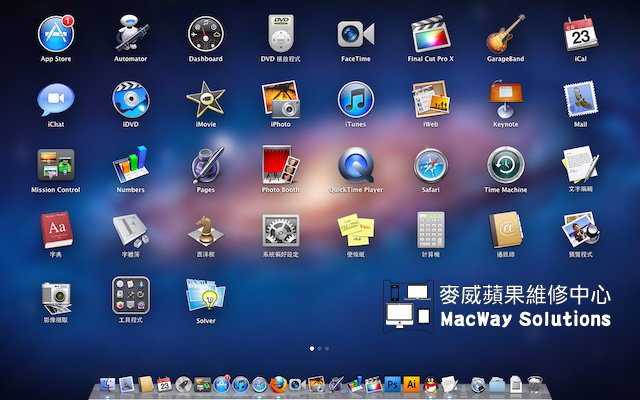The height and width of the screenshot is (400, 640).
Task: Open TextEdit in the Dock
Action: [x=449, y=384]
